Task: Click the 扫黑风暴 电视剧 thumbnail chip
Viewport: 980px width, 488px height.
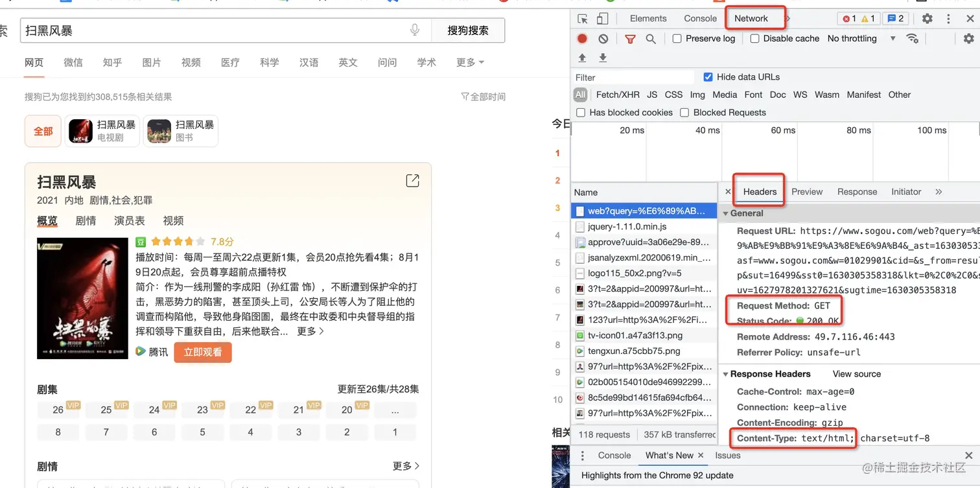Action: point(102,131)
